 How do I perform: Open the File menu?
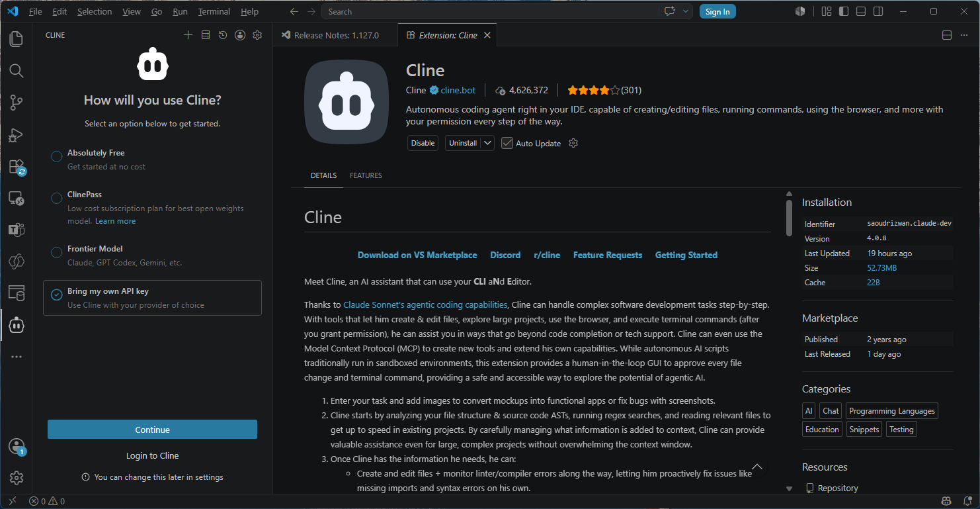point(36,11)
